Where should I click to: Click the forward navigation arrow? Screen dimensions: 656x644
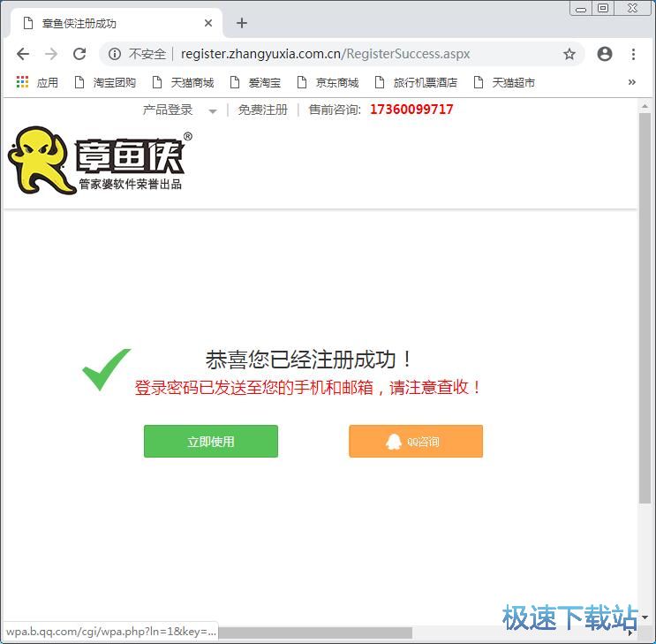[x=51, y=54]
